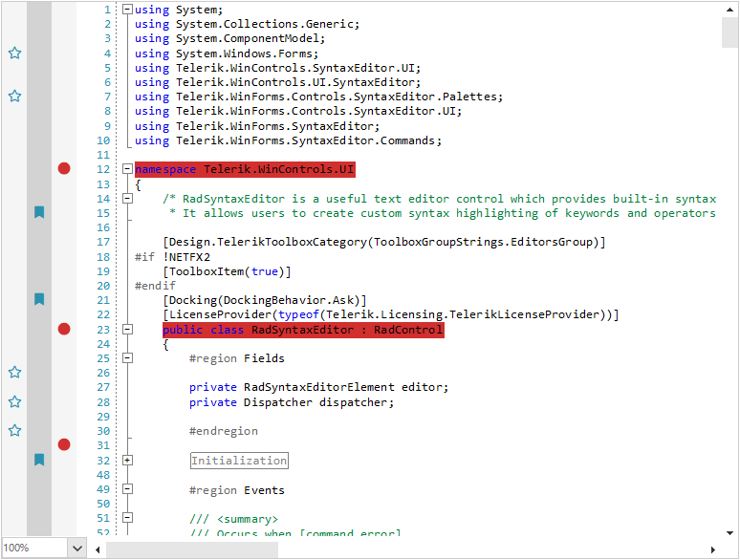Collapse the using directives block at line 1
740x560 pixels.
pyautogui.click(x=127, y=9)
